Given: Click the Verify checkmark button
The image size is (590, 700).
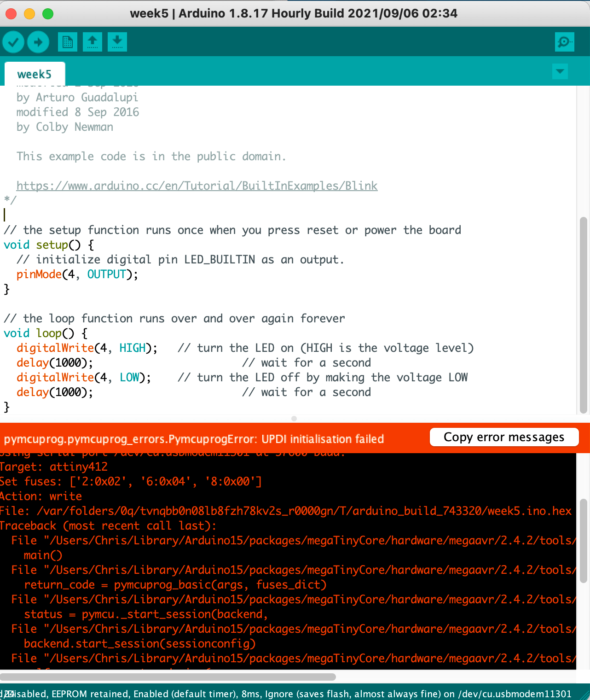Looking at the screenshot, I should pyautogui.click(x=13, y=42).
